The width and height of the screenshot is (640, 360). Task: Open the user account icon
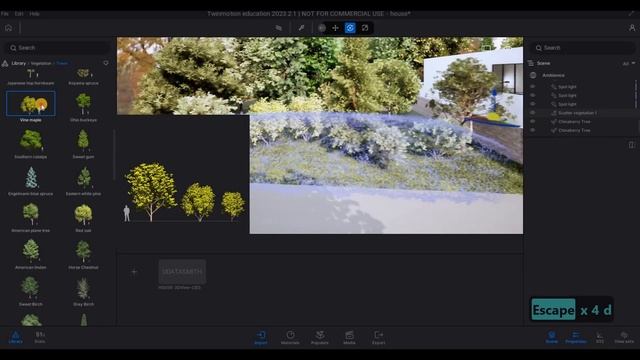[632, 28]
